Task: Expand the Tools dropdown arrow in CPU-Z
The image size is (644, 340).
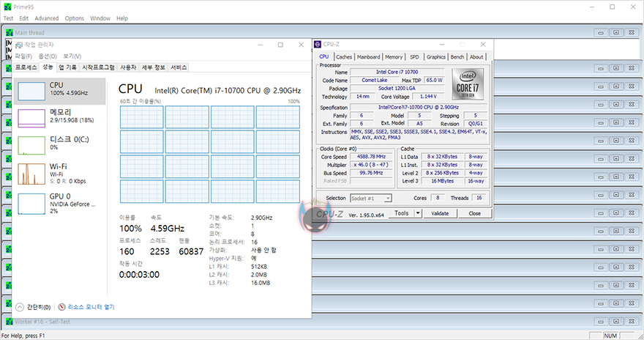Action: [x=418, y=213]
